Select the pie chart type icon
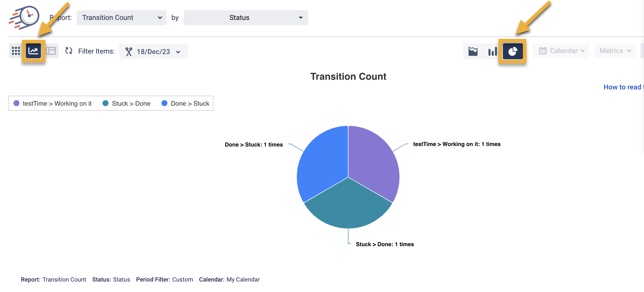The width and height of the screenshot is (644, 292). [x=512, y=51]
